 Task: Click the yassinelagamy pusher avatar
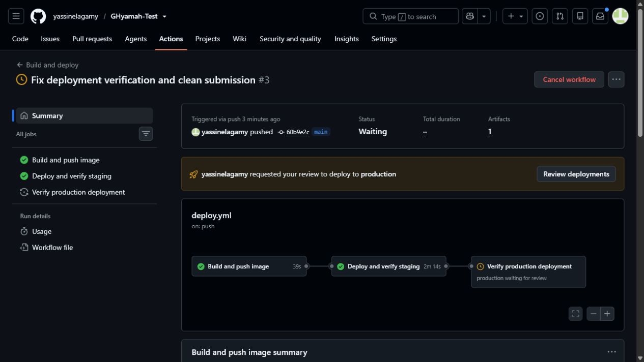pos(195,132)
